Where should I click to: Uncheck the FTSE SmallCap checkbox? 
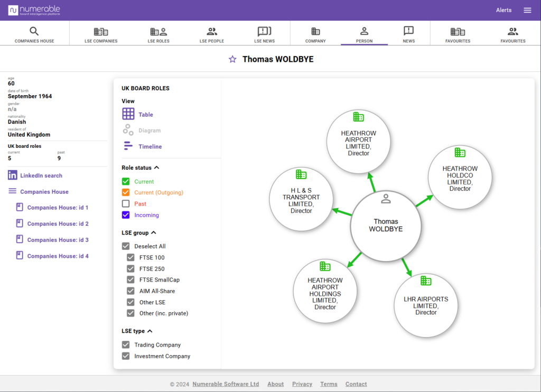pos(130,279)
